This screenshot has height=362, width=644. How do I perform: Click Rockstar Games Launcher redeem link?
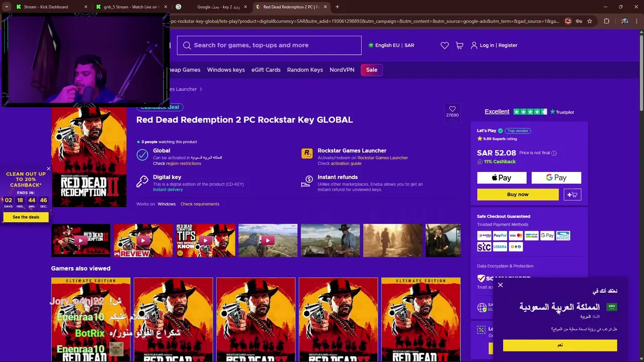tap(382, 158)
